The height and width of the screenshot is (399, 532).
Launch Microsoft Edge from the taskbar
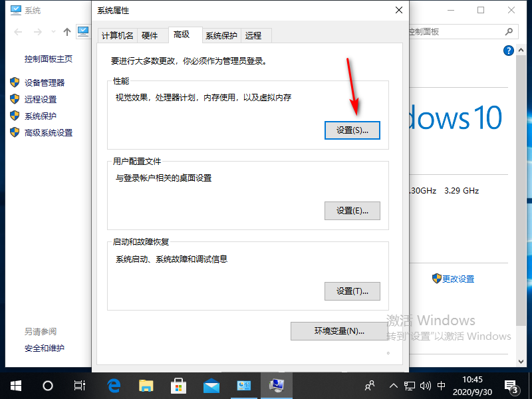(113, 385)
